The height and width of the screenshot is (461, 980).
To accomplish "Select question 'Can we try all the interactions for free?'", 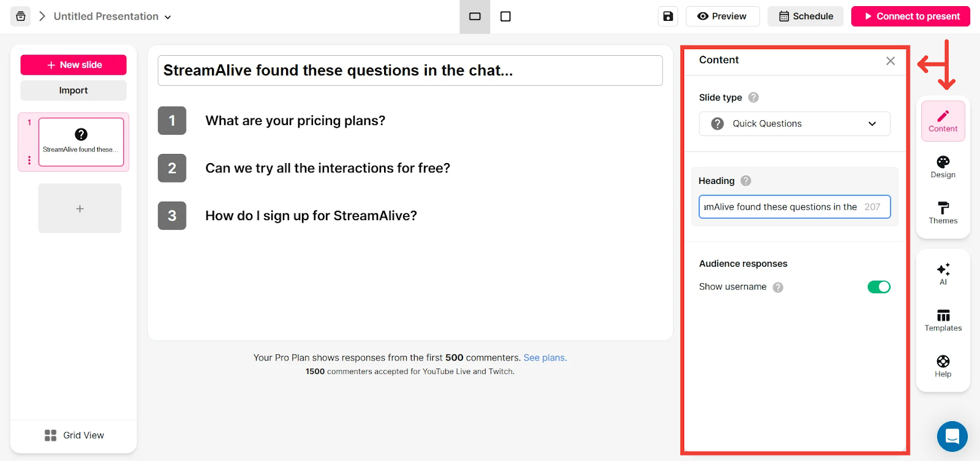I will click(328, 168).
